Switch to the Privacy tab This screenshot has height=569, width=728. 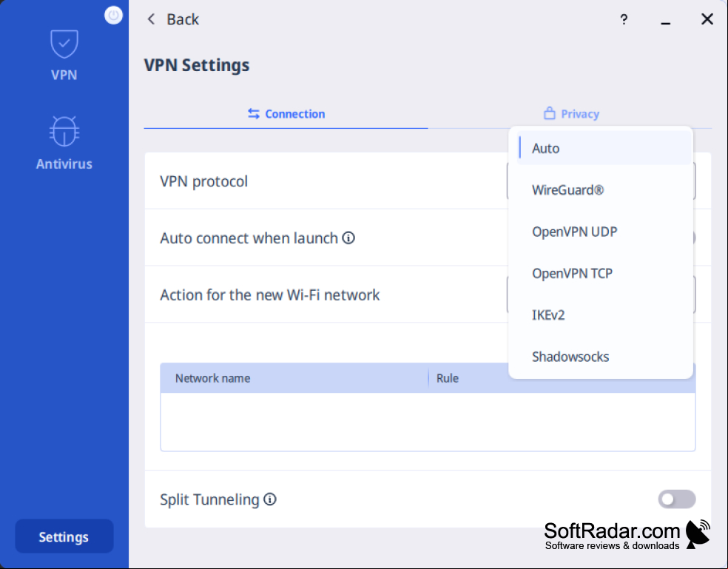click(571, 114)
